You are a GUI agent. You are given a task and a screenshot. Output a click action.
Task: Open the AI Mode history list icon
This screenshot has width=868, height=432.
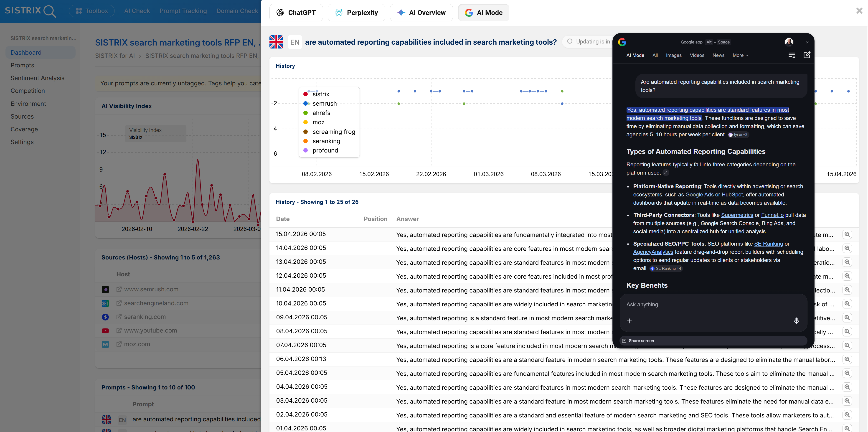tap(792, 55)
